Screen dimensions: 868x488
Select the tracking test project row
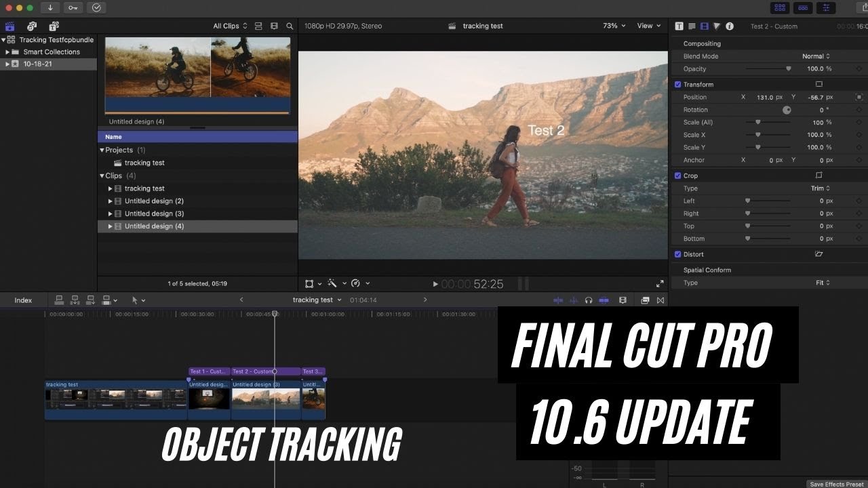[x=197, y=163]
